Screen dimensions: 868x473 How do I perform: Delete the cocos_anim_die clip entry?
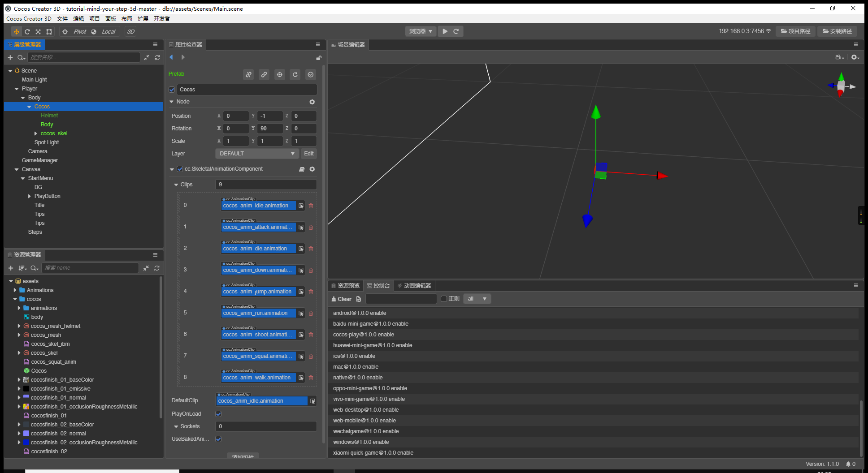(311, 249)
